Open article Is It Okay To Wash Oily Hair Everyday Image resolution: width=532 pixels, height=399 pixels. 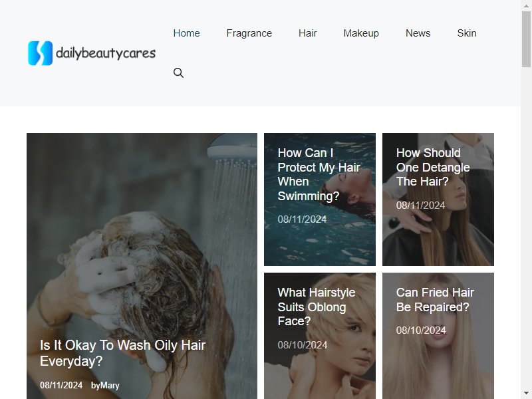(123, 353)
